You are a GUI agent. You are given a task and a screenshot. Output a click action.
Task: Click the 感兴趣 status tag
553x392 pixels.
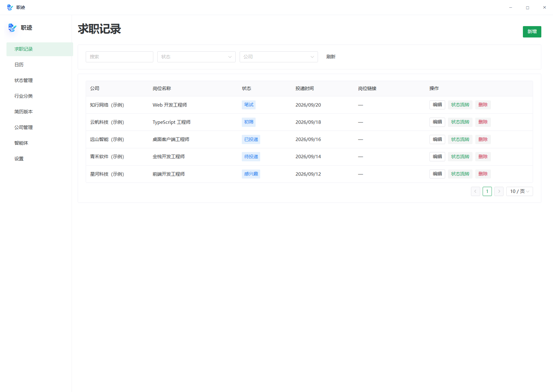(x=251, y=174)
